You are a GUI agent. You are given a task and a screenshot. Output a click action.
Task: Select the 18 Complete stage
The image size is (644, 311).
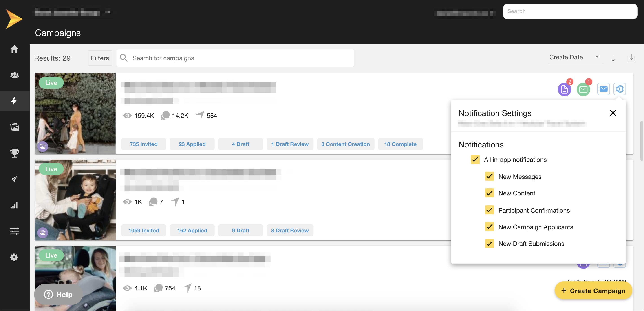[x=400, y=144]
